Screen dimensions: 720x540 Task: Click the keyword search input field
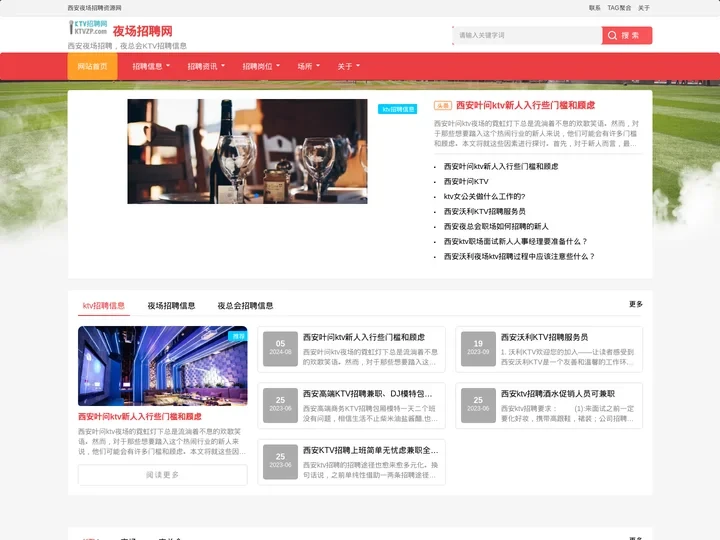click(528, 35)
